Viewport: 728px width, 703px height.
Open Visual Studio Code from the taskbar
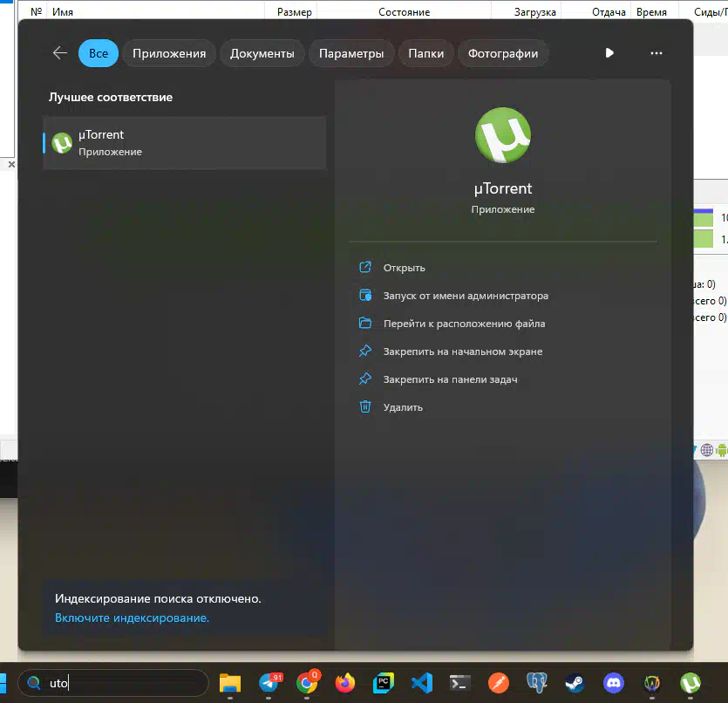coord(422,684)
